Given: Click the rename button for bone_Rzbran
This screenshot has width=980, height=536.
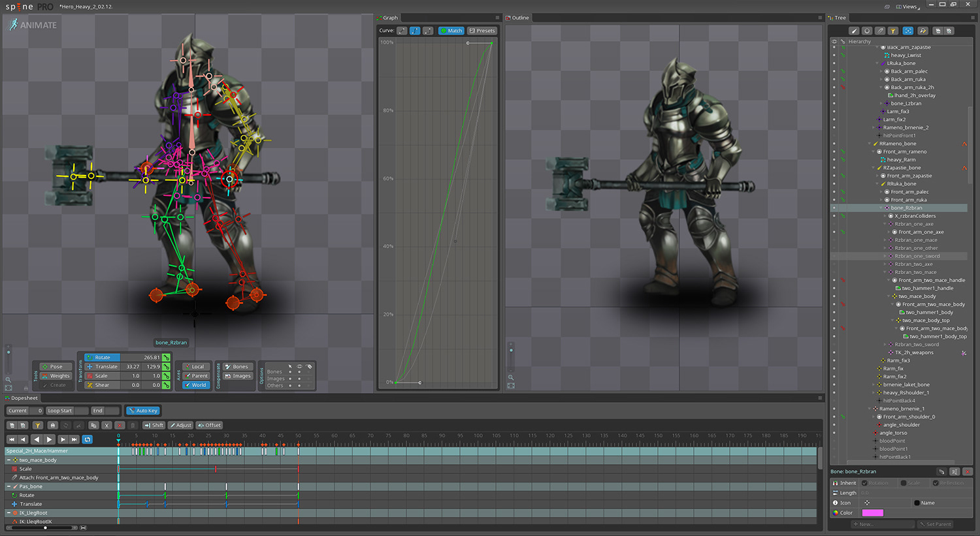Looking at the screenshot, I should click(955, 471).
